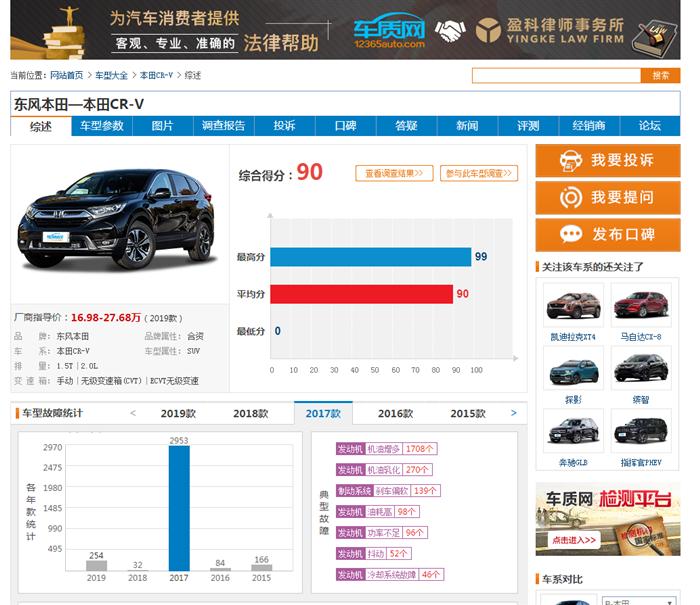Click the 机油增多 1708个 fault tag
Image resolution: width=700 pixels, height=605 pixels.
[387, 449]
